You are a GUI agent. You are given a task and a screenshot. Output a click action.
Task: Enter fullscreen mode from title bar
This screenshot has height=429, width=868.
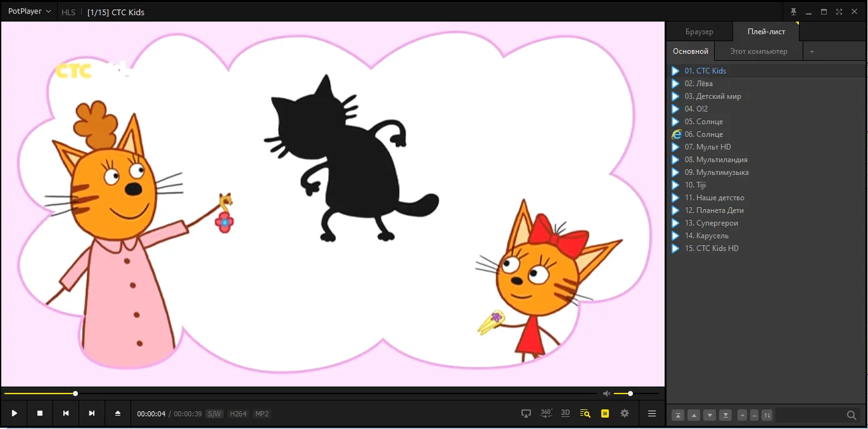coord(839,11)
